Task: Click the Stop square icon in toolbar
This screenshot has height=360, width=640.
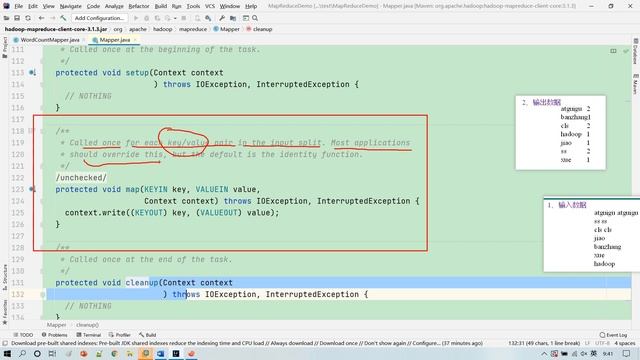Action: (184, 18)
